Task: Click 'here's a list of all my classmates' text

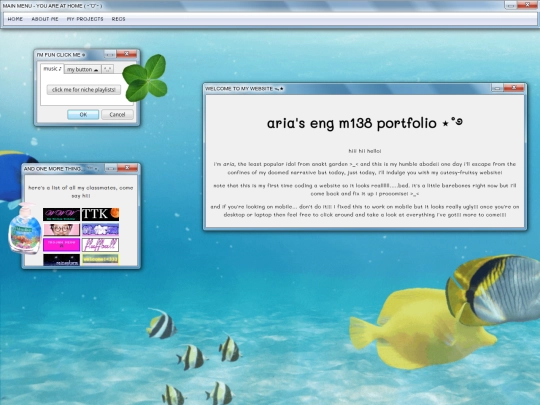Action: 81,192
